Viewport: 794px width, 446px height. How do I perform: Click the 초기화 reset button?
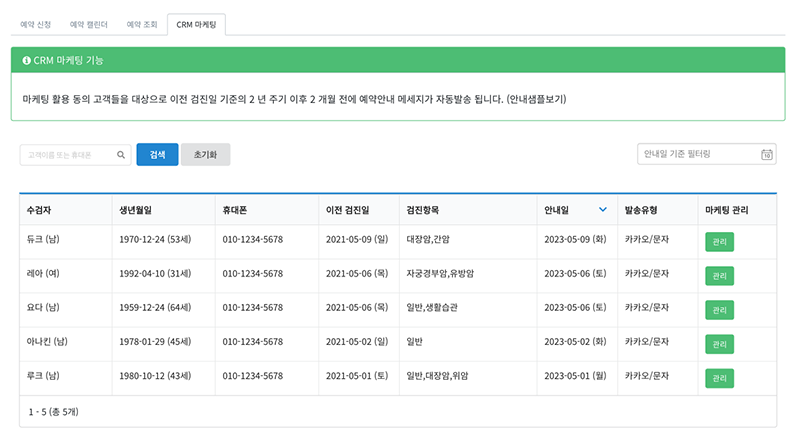coord(206,155)
